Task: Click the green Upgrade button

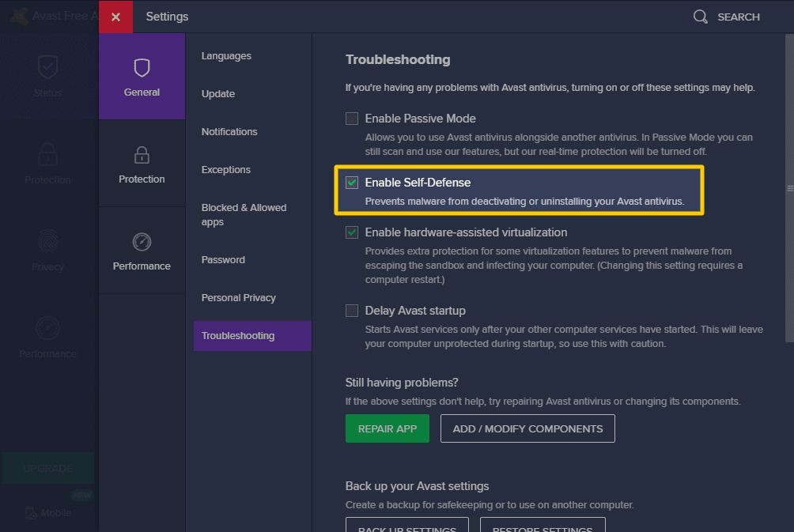Action: (x=47, y=468)
